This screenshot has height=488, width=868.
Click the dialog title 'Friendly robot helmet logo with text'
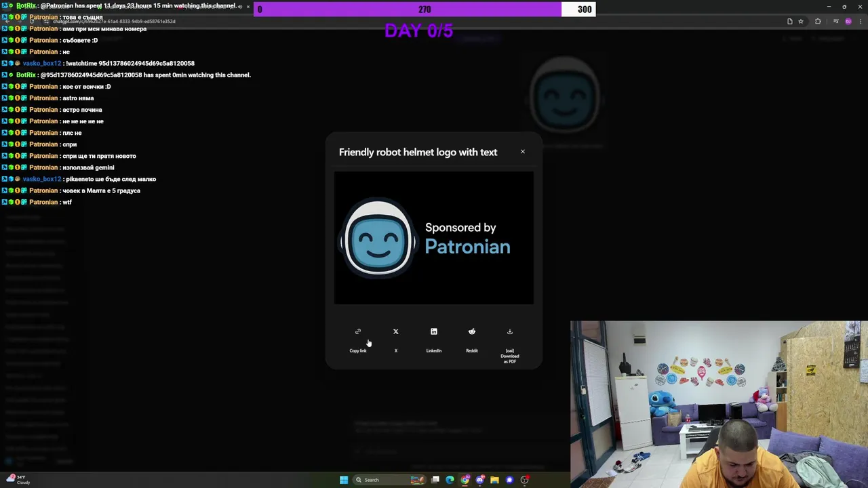pyautogui.click(x=418, y=152)
